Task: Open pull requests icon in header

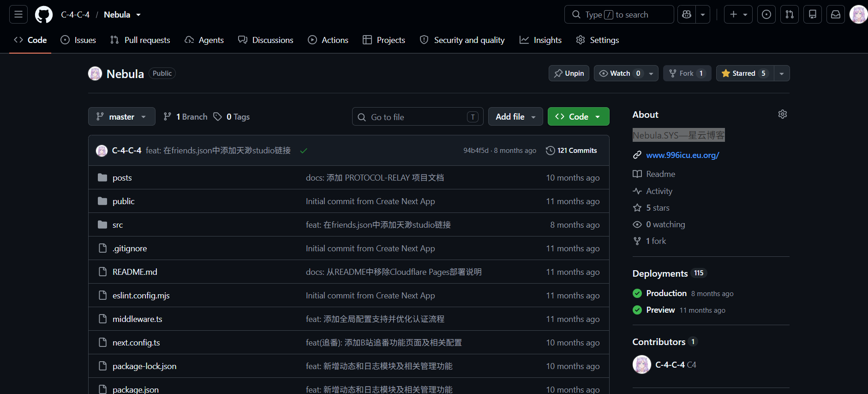Action: pyautogui.click(x=790, y=14)
